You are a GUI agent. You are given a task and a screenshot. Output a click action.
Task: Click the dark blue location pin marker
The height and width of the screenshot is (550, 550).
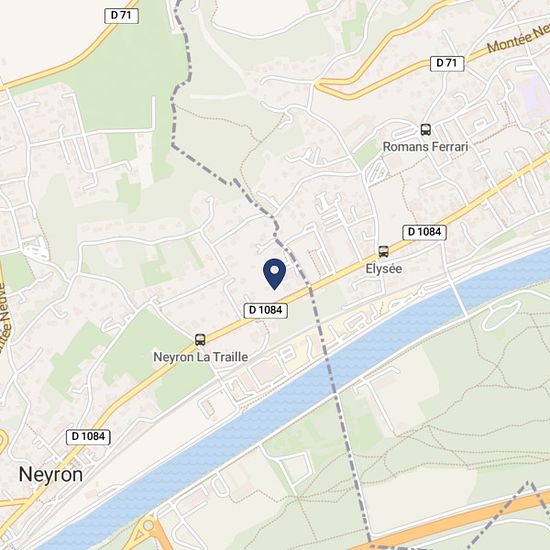(274, 274)
